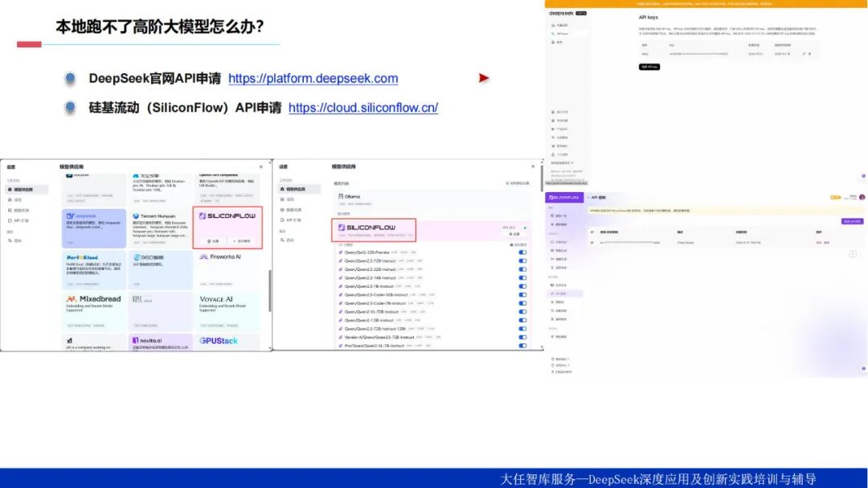
Task: Click the Ollama icon in model list
Action: click(x=341, y=197)
